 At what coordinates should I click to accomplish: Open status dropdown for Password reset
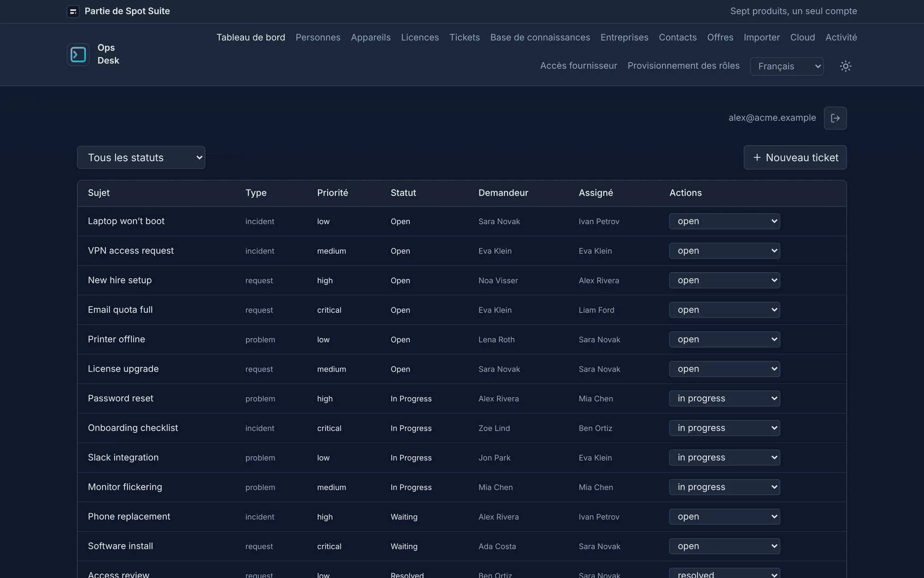724,399
